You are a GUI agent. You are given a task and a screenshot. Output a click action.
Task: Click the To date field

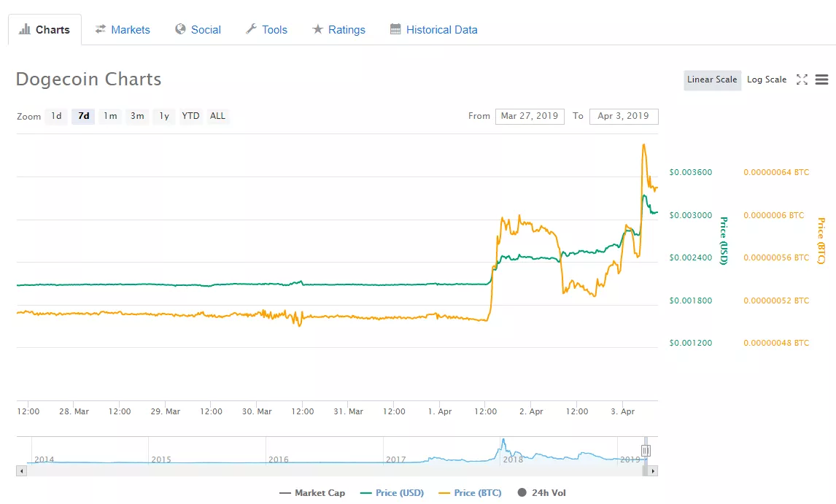[x=623, y=116]
